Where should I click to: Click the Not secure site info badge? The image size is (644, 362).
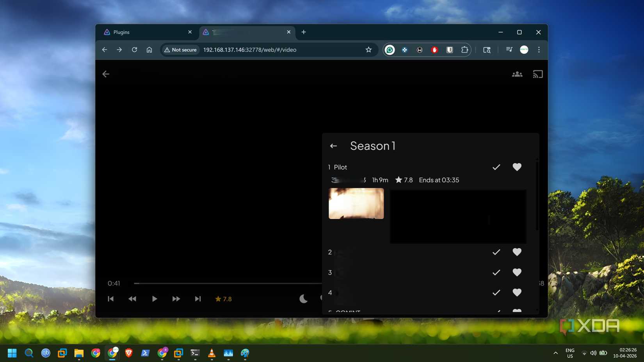[180, 50]
